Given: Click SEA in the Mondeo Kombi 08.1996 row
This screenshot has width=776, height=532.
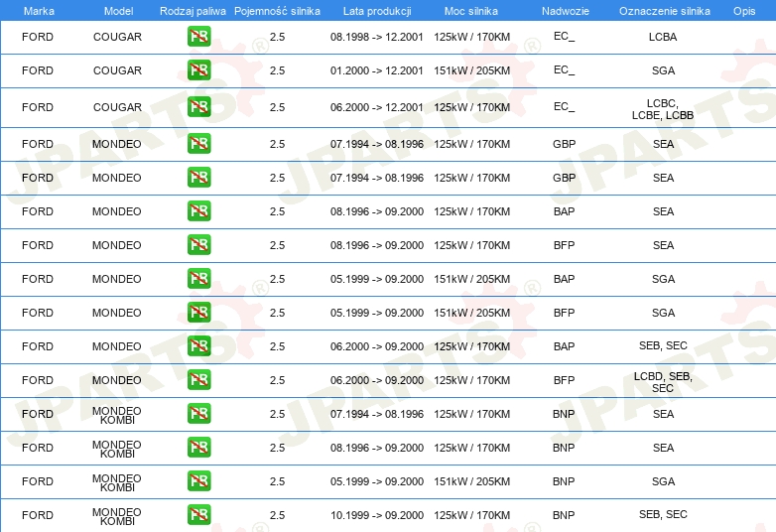Looking at the screenshot, I should click(x=663, y=448).
